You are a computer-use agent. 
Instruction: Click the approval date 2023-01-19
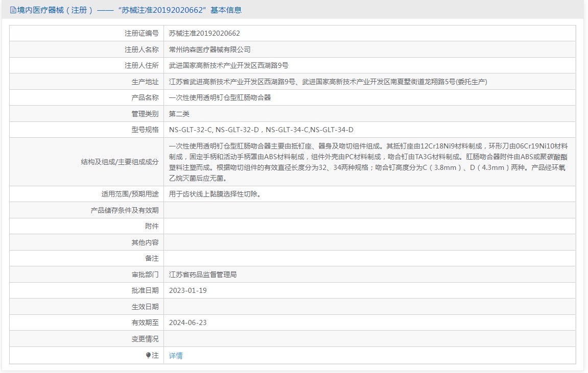coord(187,290)
